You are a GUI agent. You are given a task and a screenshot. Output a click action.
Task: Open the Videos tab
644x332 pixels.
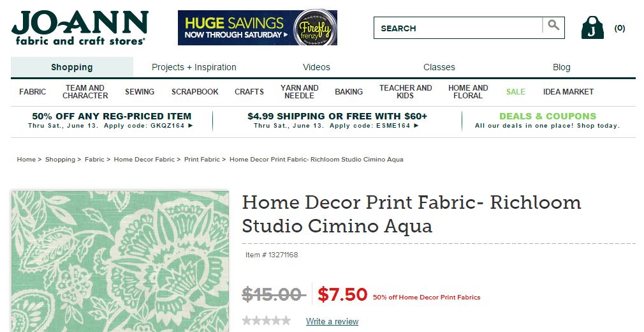pos(316,67)
